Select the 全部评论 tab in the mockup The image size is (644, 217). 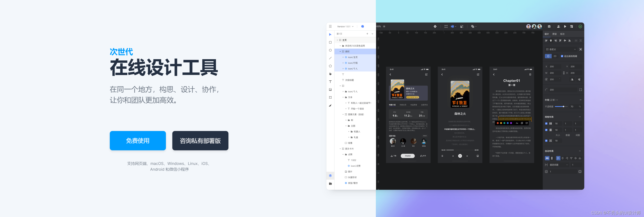pyautogui.click(x=424, y=105)
